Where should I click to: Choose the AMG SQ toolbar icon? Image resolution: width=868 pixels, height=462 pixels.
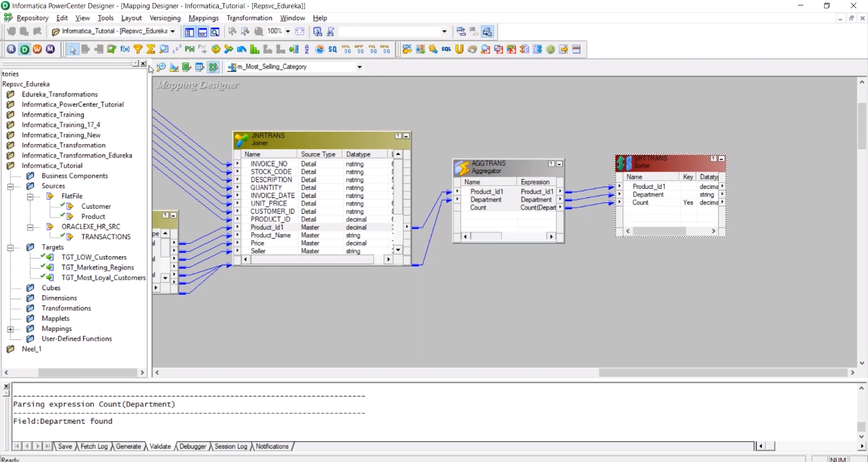(385, 49)
